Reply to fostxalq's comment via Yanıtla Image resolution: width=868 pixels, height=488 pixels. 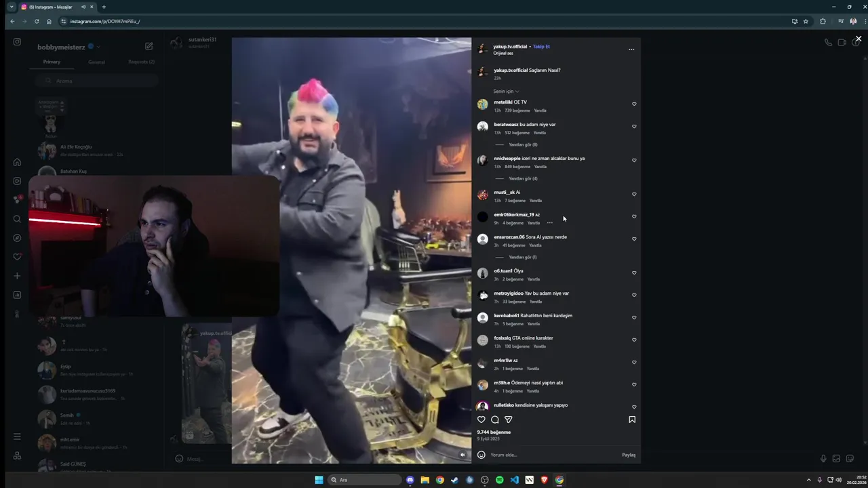pyautogui.click(x=540, y=346)
